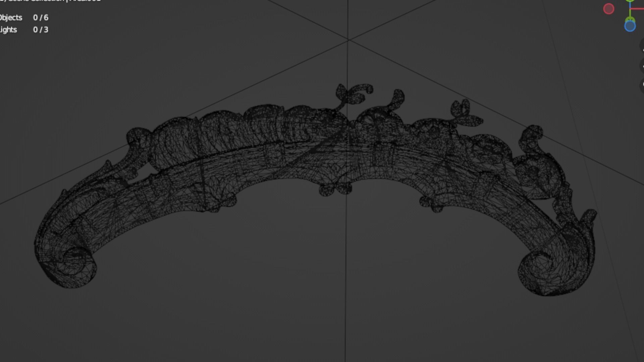The height and width of the screenshot is (362, 644).
Task: Click the blue Z-axis circle on navigation gizmo
Action: point(630,26)
